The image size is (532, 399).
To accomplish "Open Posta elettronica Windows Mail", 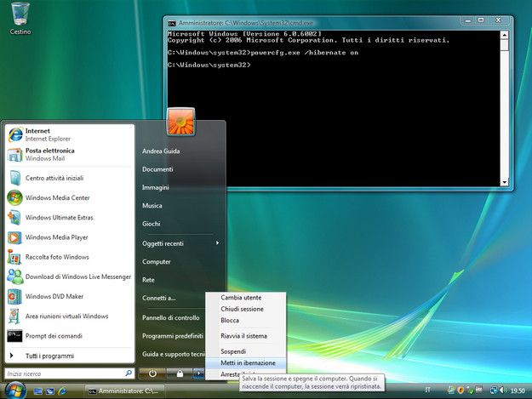I will click(x=70, y=154).
